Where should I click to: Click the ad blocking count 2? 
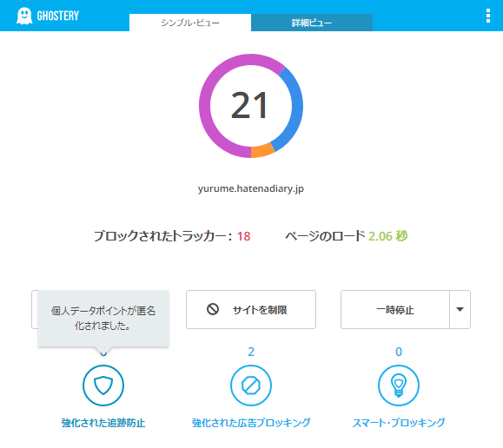click(x=251, y=352)
